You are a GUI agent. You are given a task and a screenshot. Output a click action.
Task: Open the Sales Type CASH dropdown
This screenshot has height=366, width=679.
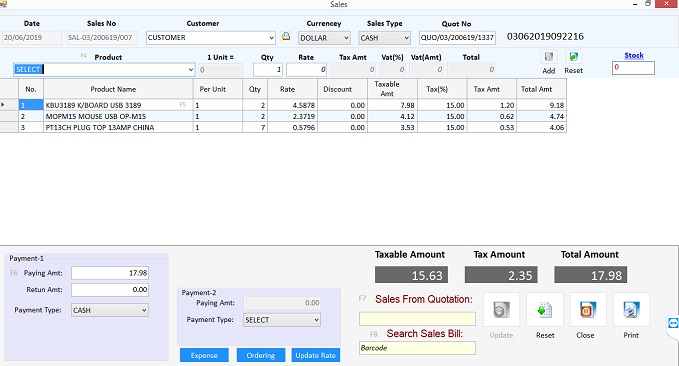pyautogui.click(x=406, y=38)
